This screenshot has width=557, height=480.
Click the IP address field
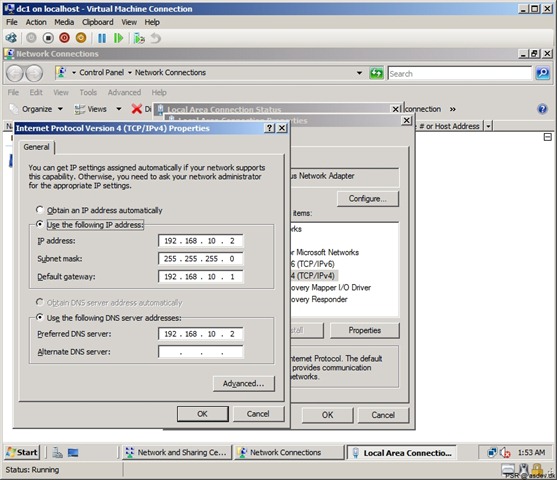(x=201, y=241)
